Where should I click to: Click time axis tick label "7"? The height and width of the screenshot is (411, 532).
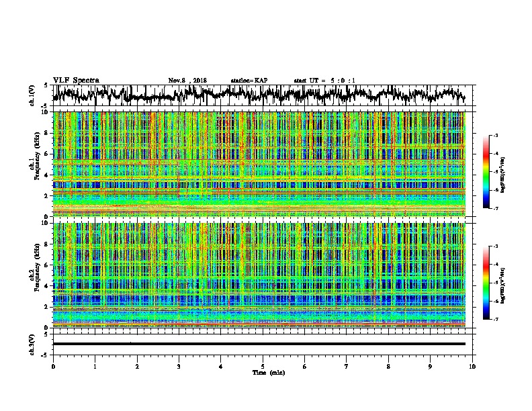[347, 367]
